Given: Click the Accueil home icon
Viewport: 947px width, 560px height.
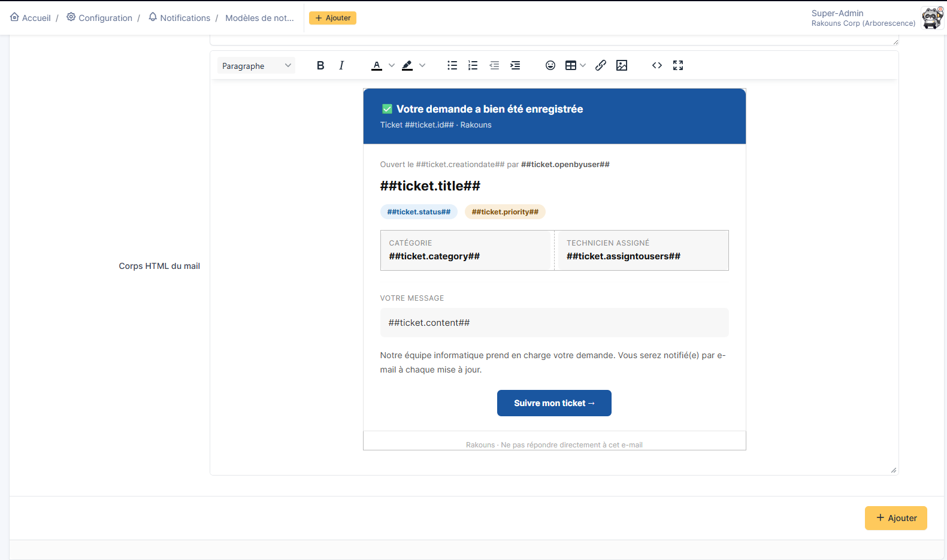Looking at the screenshot, I should pos(14,17).
